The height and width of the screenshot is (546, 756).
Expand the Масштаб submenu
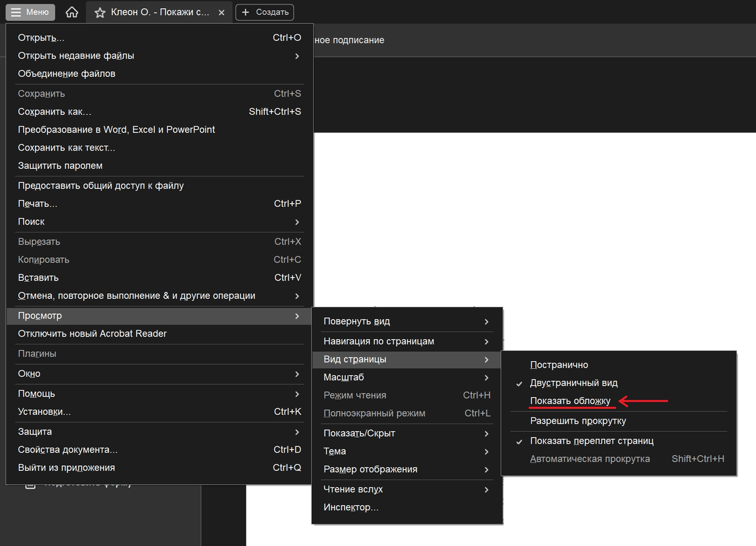click(408, 377)
